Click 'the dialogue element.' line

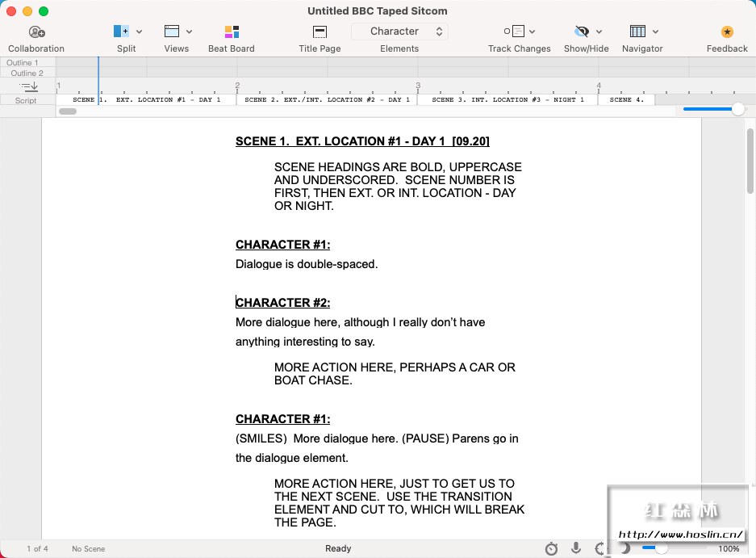tap(292, 458)
